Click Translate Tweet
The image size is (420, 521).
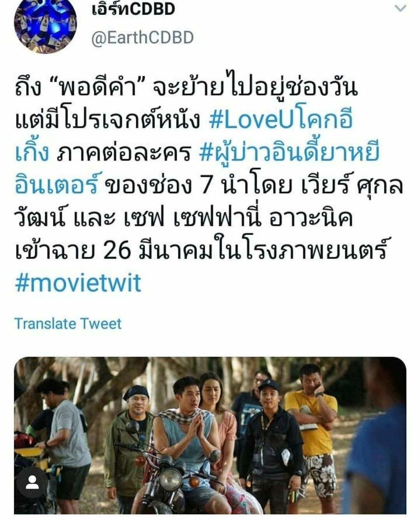click(x=68, y=324)
